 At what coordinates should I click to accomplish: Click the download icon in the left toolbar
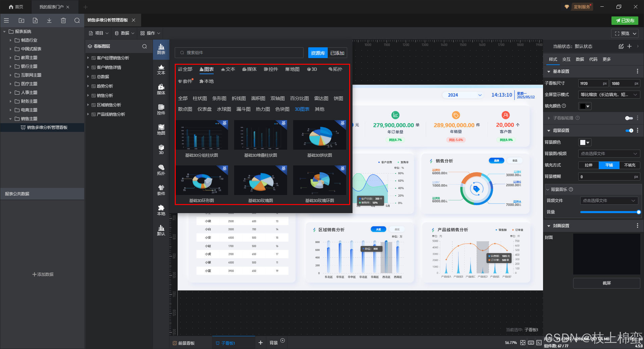click(x=49, y=20)
